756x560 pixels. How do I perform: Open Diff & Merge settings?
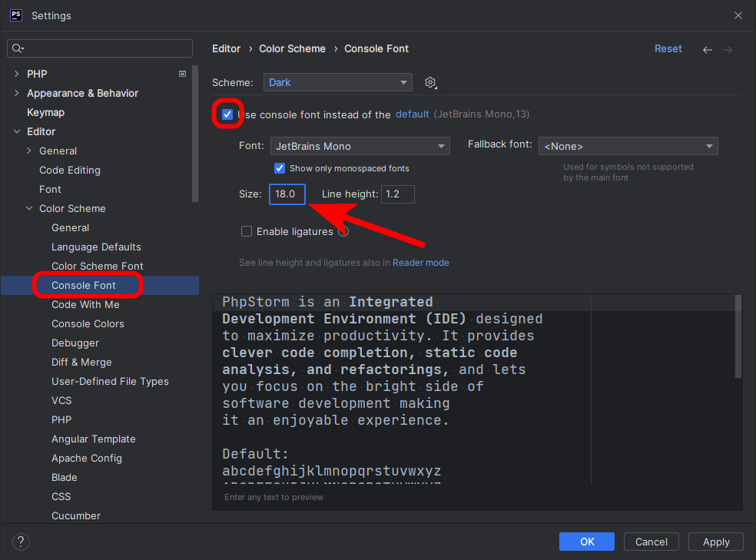tap(81, 362)
